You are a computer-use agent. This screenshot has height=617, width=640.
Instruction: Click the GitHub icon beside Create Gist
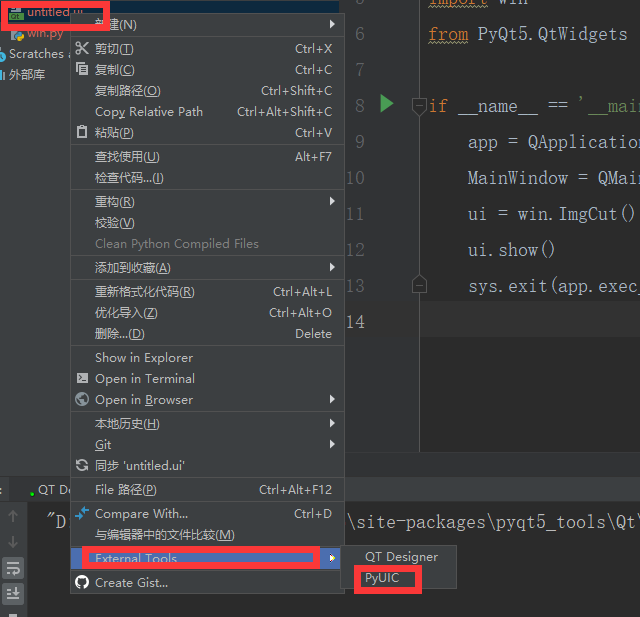click(x=83, y=583)
